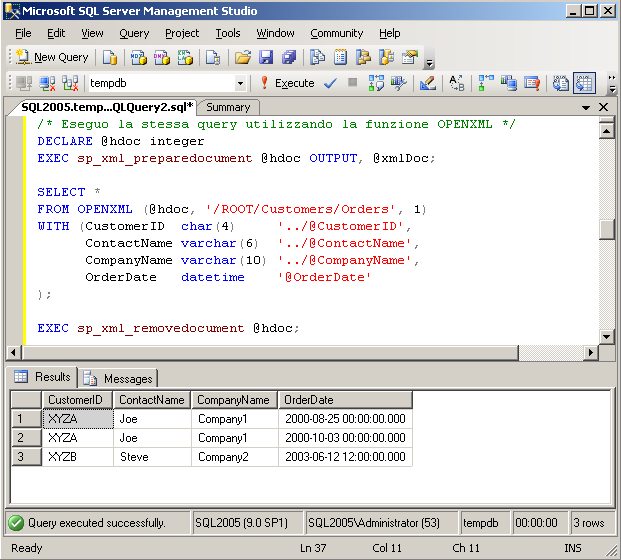Select Results to Grid mode
Image resolution: width=621 pixels, height=560 pixels.
[x=584, y=83]
